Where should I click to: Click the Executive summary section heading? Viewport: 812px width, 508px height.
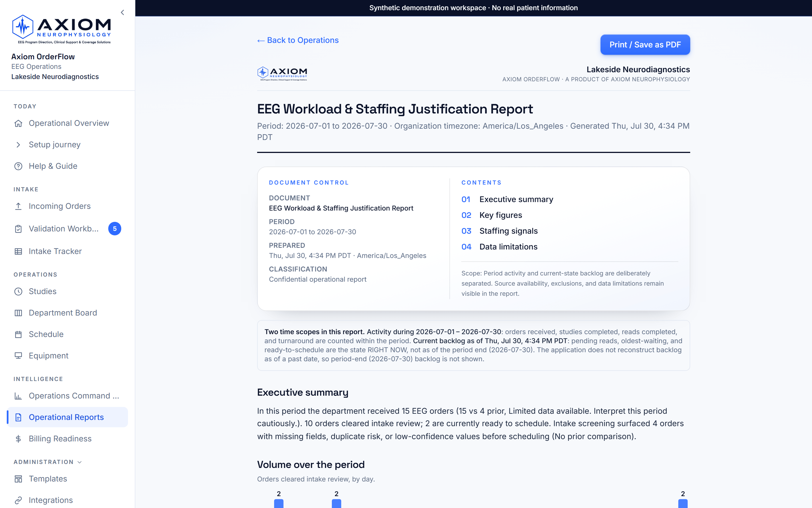point(303,392)
